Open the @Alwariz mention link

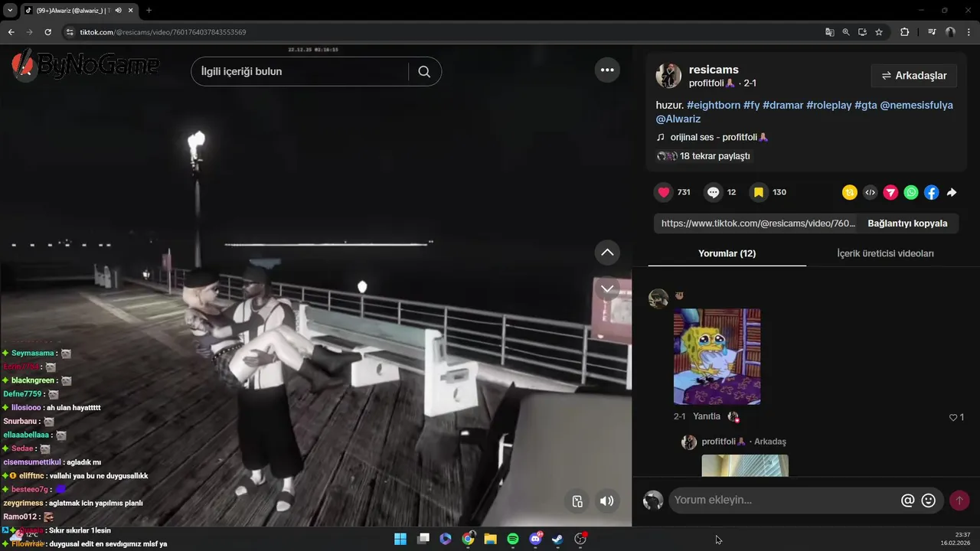coord(678,119)
